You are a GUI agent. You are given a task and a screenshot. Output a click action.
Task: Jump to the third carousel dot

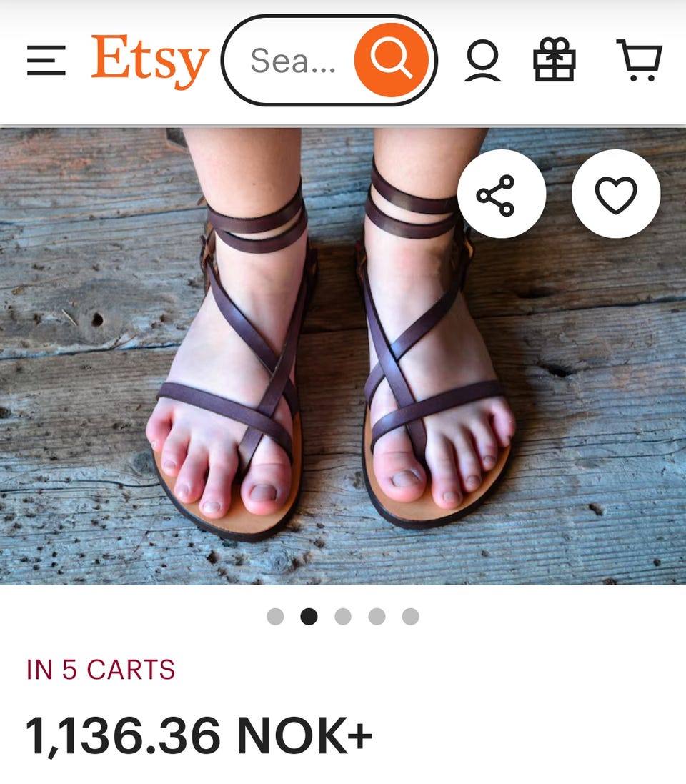point(343,616)
